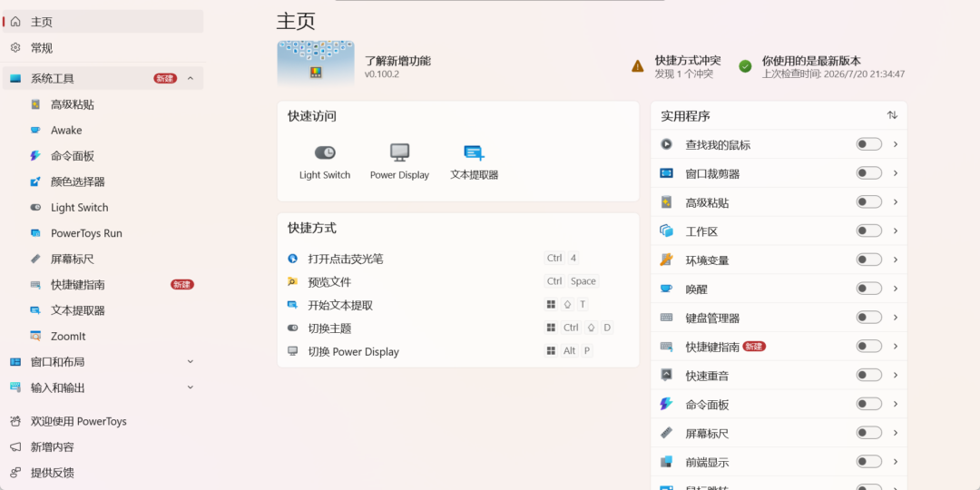Click the 切换 Power Display shortcut row label

(353, 351)
